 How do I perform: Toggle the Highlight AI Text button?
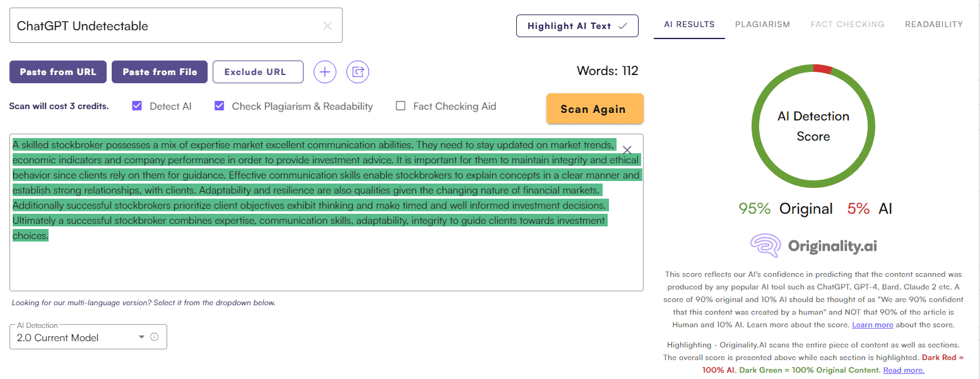pos(577,26)
